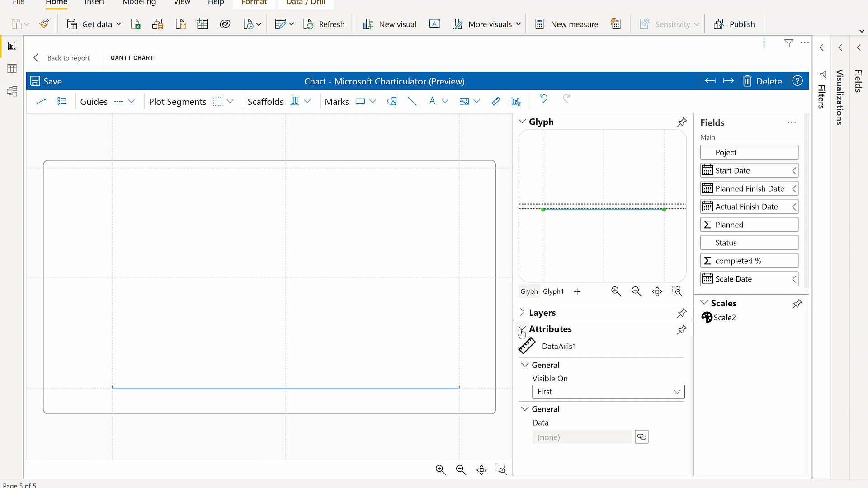This screenshot has width=868, height=488.
Task: Open Plot Segments dropdown arrow
Action: pos(230,102)
